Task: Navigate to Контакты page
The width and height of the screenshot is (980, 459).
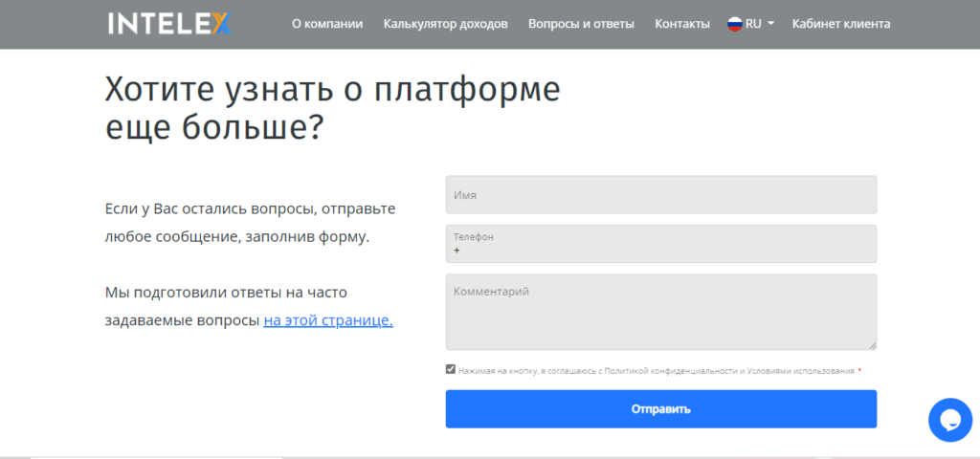Action: tap(682, 24)
